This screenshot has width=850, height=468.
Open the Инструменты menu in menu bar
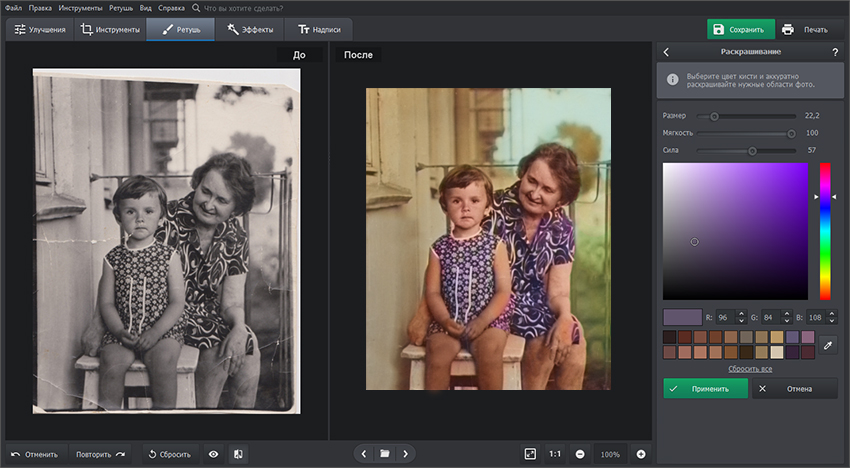(x=80, y=7)
